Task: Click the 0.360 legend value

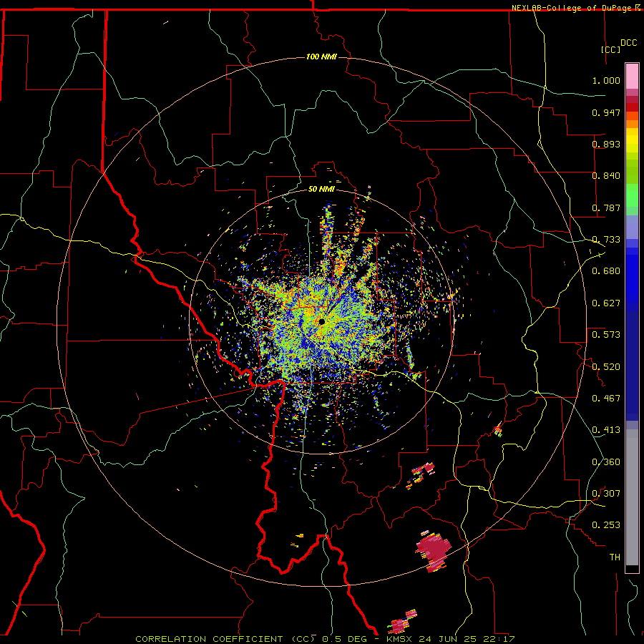Action: point(606,462)
